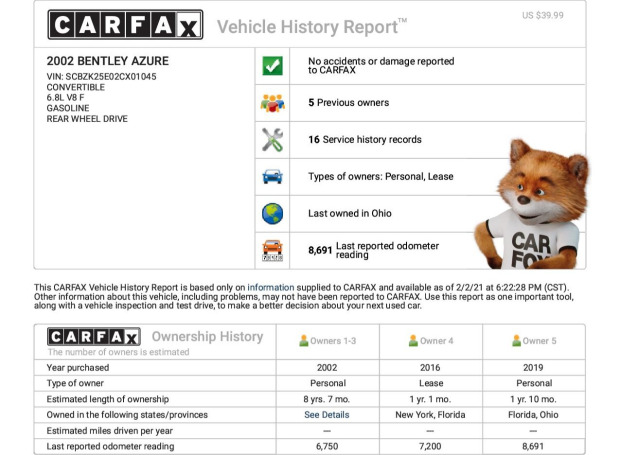Click 'Estimated miles driven per year' label
The height and width of the screenshot is (455, 620).
[x=110, y=431]
